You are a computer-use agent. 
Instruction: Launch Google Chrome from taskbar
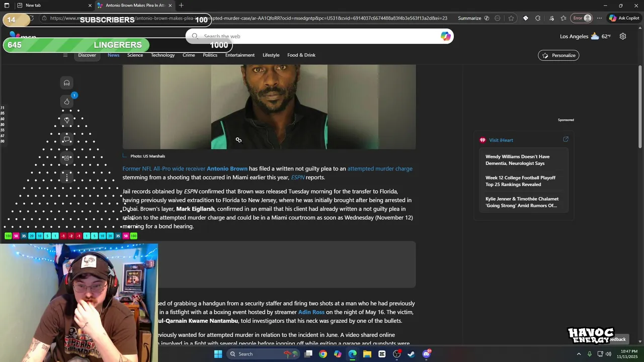coord(323,354)
